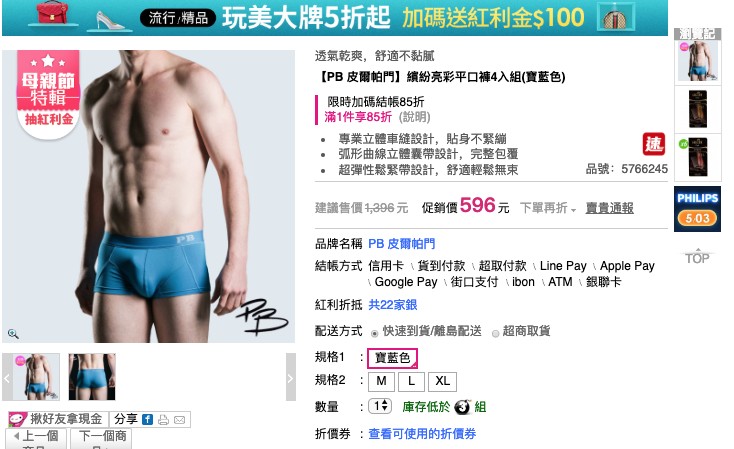Select 超商取貨 pickup radio button
This screenshot has height=449, width=734.
point(495,333)
